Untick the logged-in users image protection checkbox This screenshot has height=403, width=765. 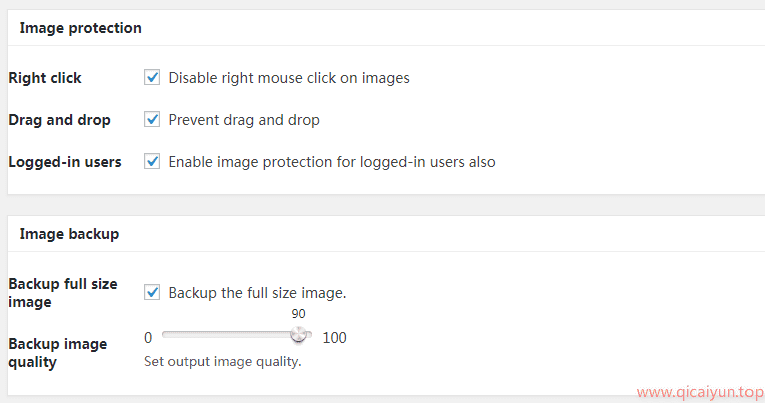152,161
